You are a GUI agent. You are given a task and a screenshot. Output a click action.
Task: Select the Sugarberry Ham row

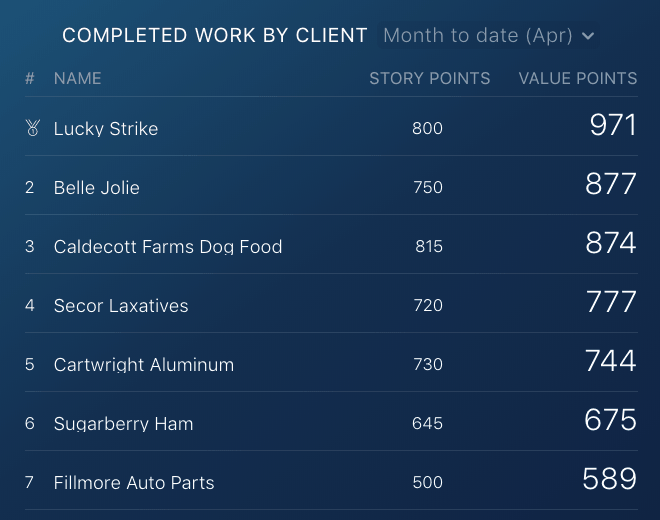[x=123, y=423]
